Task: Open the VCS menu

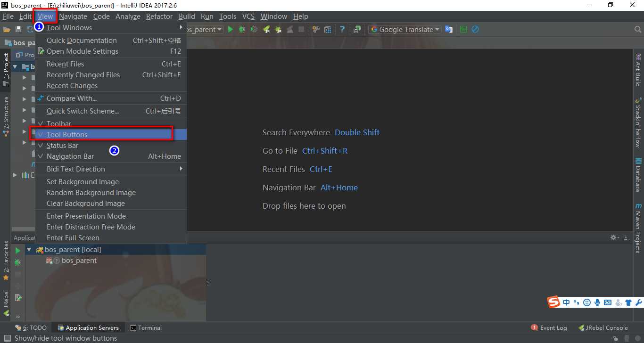Action: (248, 16)
